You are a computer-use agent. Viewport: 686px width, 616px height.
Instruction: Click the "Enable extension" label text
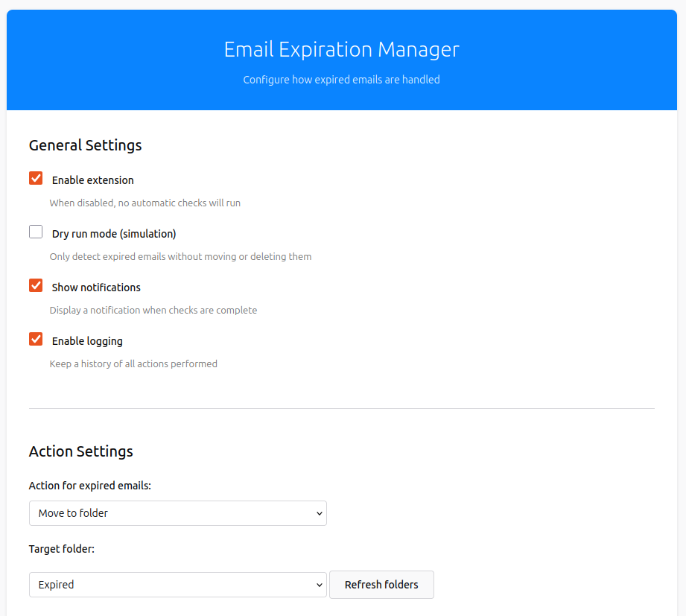92,180
